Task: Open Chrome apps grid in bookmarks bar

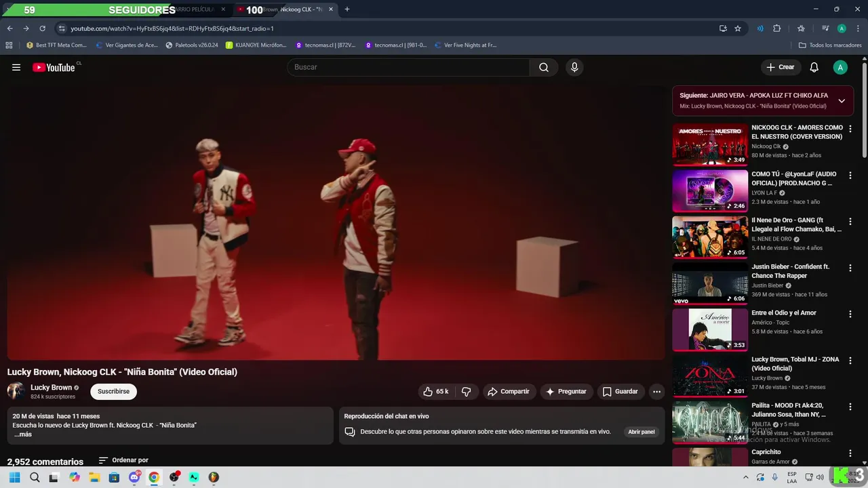Action: [x=9, y=45]
